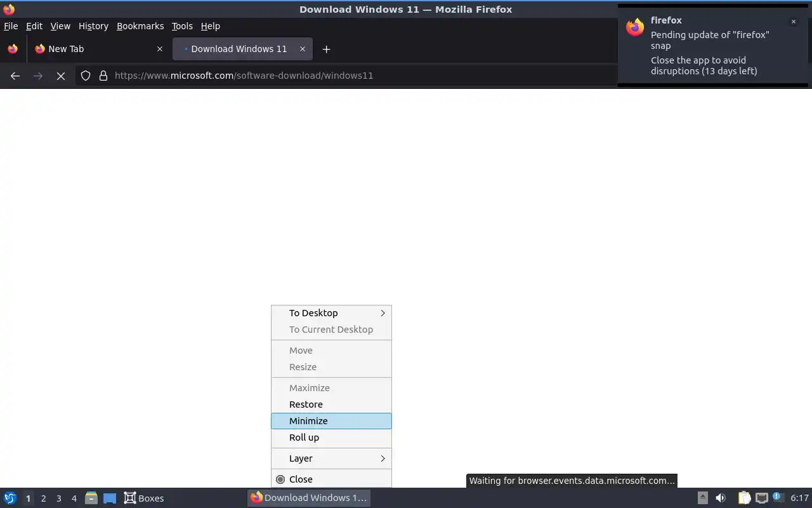Image resolution: width=812 pixels, height=508 pixels.
Task: Switch to desktop 3
Action: (x=58, y=498)
